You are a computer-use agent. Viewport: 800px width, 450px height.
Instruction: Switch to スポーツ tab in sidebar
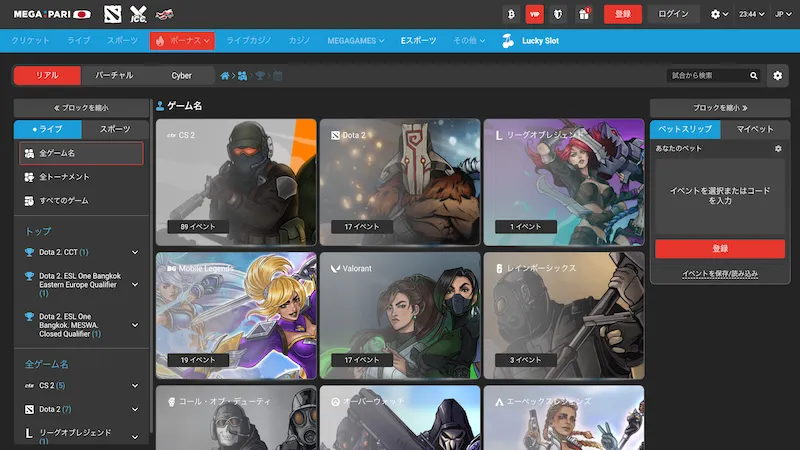click(115, 130)
